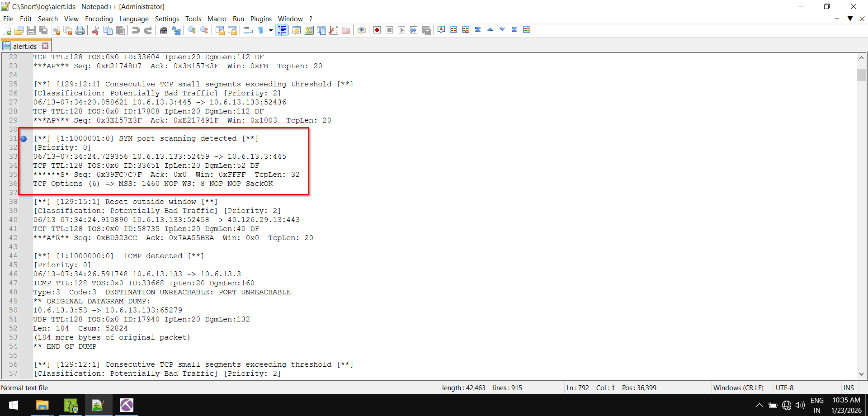Start recording a macro

click(377, 30)
